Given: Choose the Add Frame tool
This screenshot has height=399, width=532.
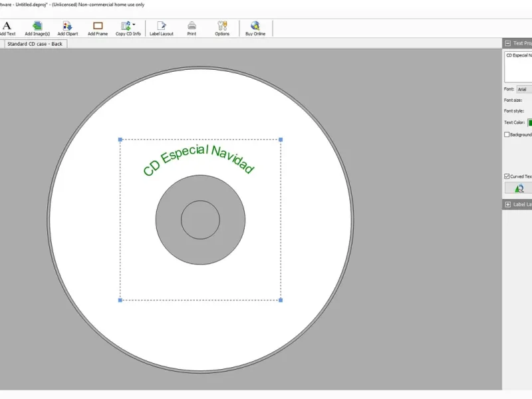Looking at the screenshot, I should 98,29.
